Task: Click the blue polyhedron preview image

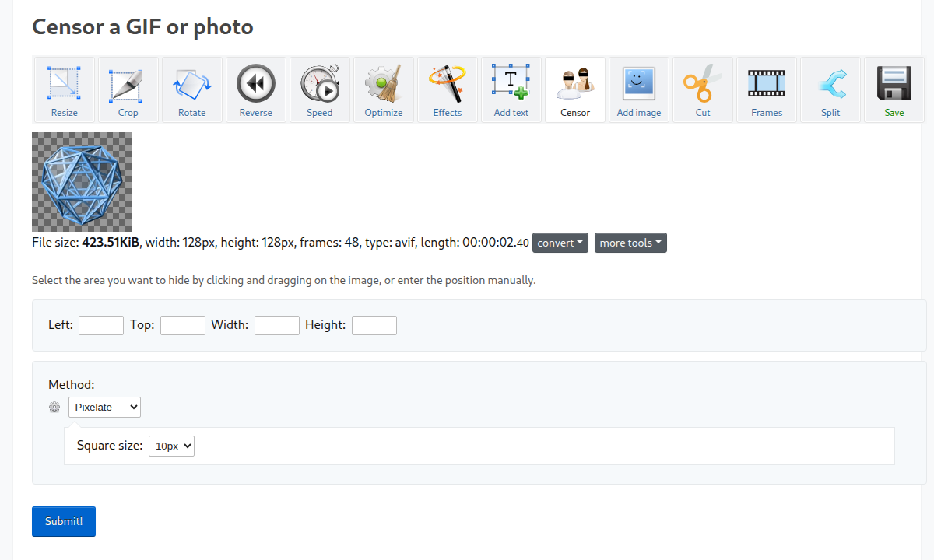Action: pos(82,182)
